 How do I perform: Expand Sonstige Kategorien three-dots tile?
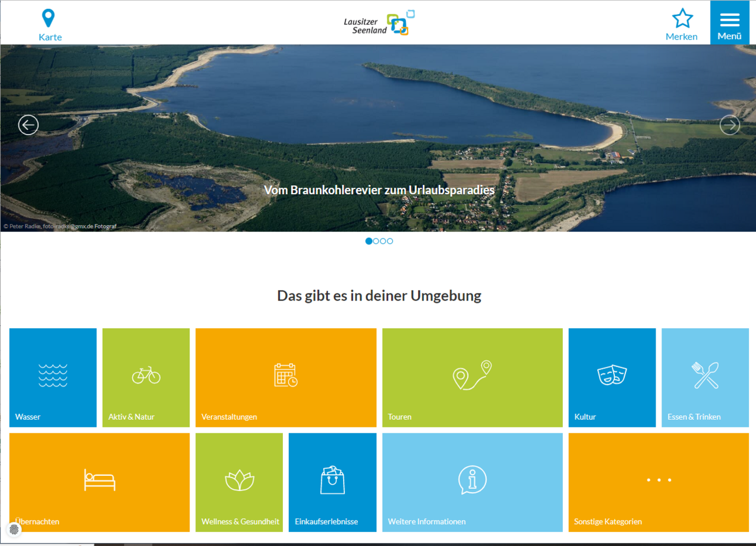(x=659, y=482)
